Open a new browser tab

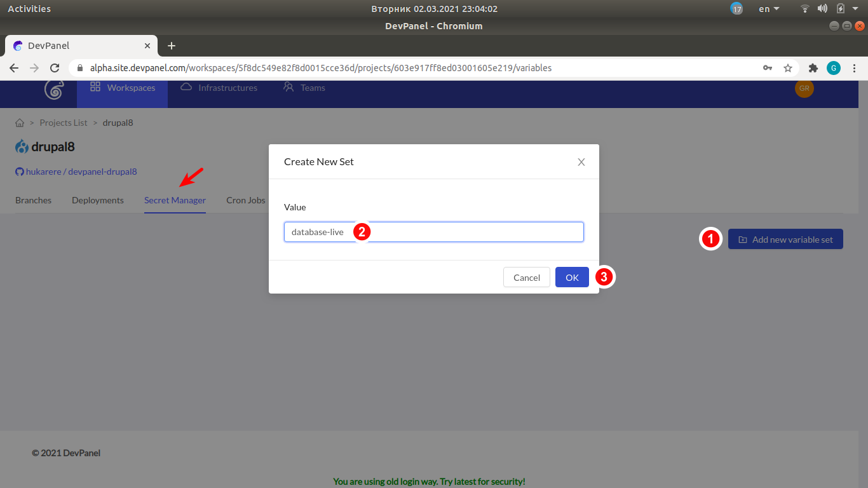point(172,46)
